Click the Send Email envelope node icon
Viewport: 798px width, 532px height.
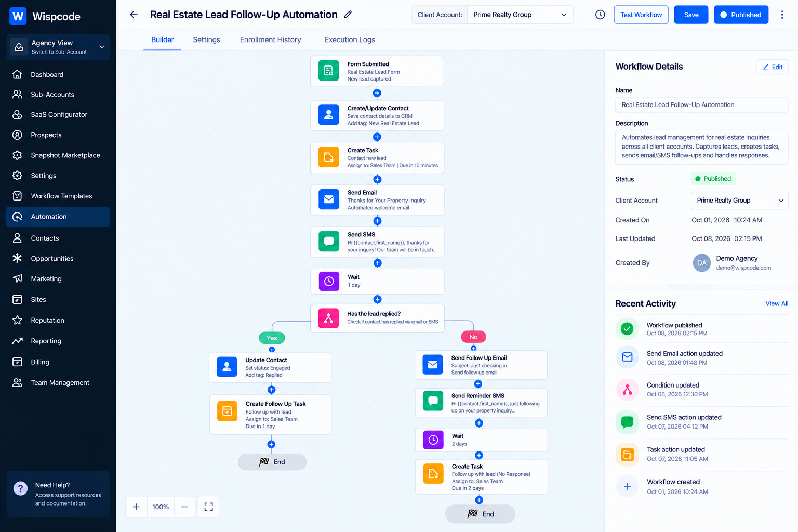coord(328,199)
